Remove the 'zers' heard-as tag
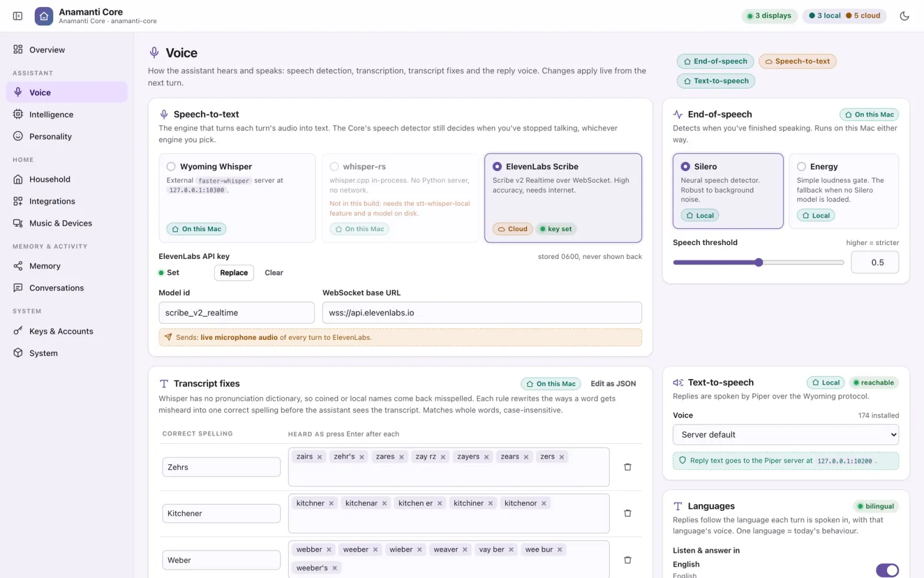The image size is (924, 578). pos(561,457)
